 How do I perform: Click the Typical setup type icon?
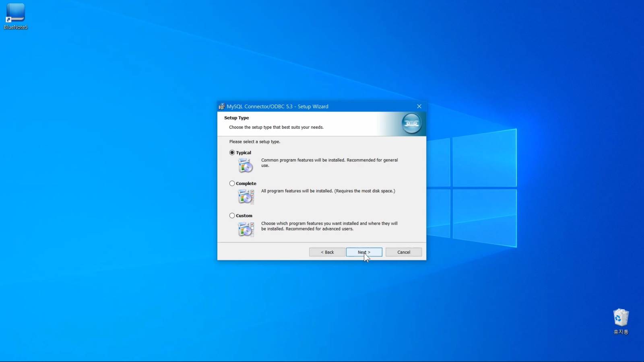click(x=246, y=165)
